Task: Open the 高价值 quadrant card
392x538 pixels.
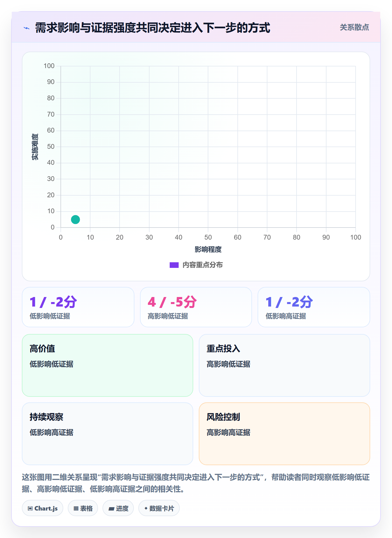Action: pos(108,365)
